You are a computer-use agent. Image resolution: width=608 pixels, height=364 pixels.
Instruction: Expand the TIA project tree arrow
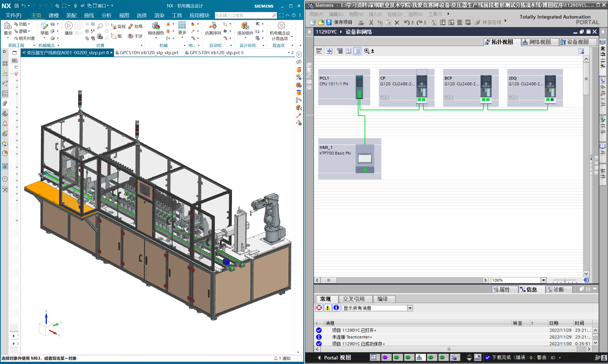[309, 32]
